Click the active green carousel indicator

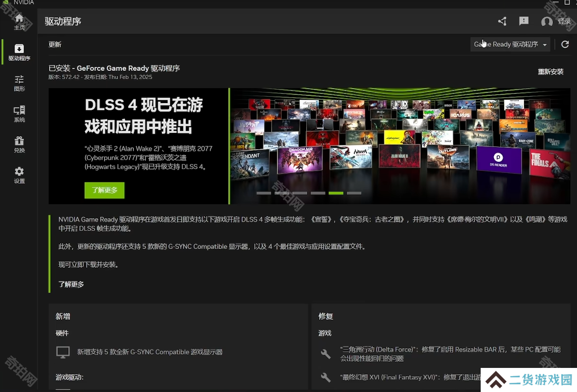coord(336,193)
